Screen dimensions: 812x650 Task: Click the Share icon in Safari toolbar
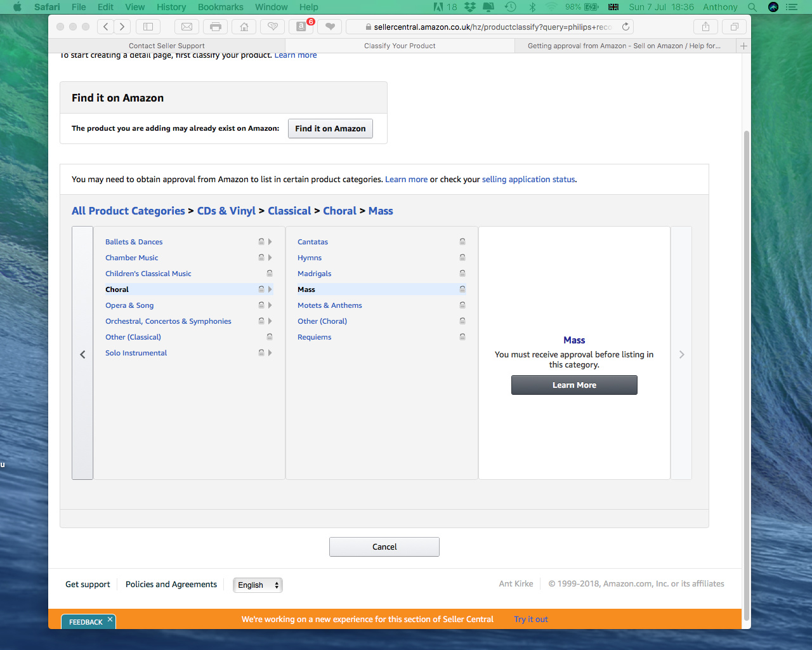705,27
